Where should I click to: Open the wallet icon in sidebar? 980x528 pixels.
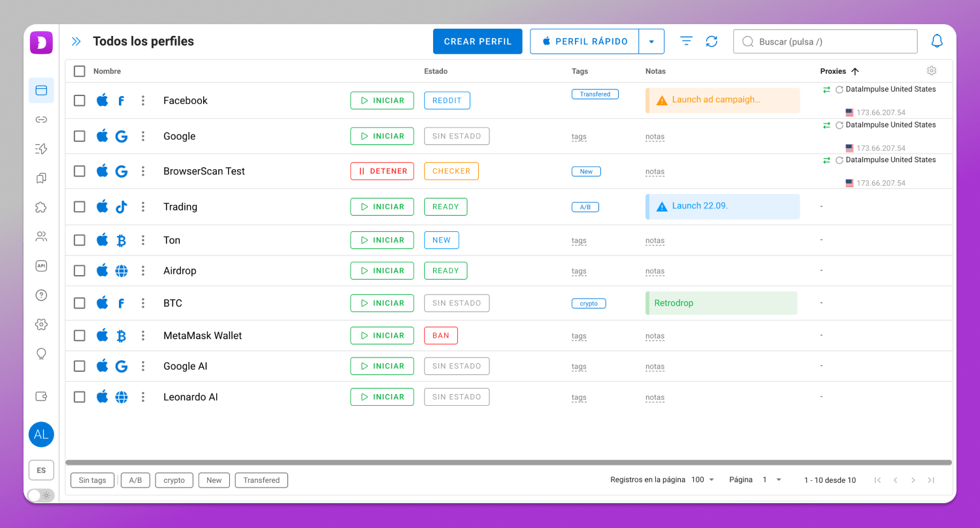(41, 396)
